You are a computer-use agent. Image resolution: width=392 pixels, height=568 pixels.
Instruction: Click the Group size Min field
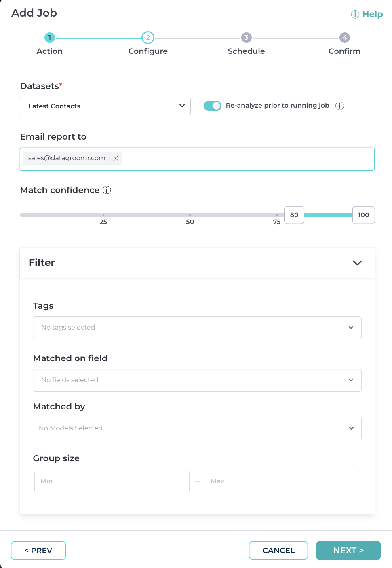[x=112, y=481]
